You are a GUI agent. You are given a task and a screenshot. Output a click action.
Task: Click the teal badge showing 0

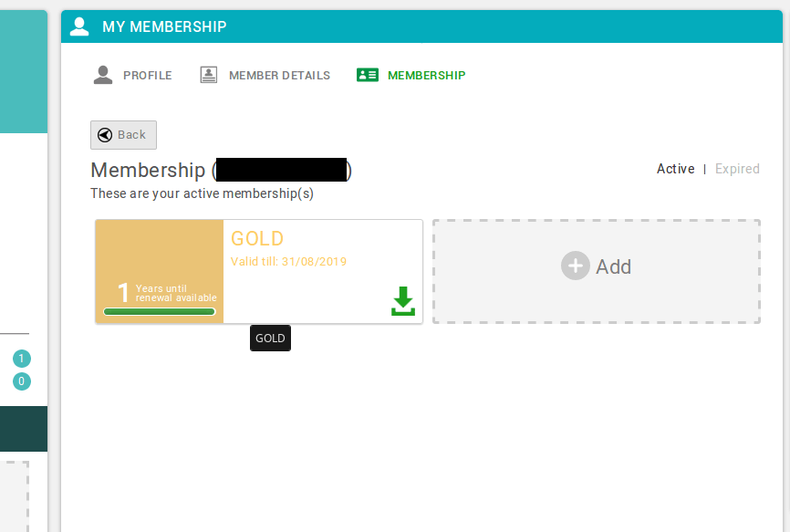click(22, 381)
